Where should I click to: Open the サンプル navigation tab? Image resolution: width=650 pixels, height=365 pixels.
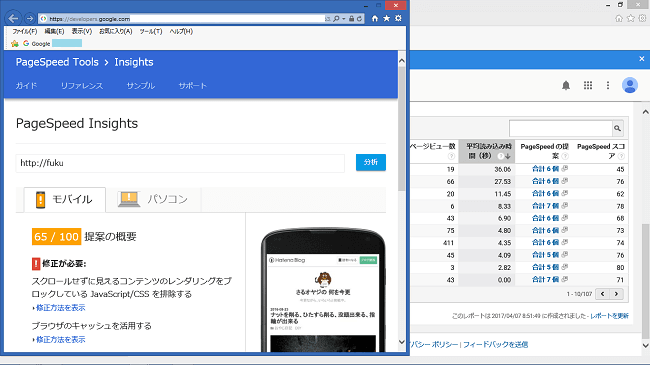tap(141, 86)
